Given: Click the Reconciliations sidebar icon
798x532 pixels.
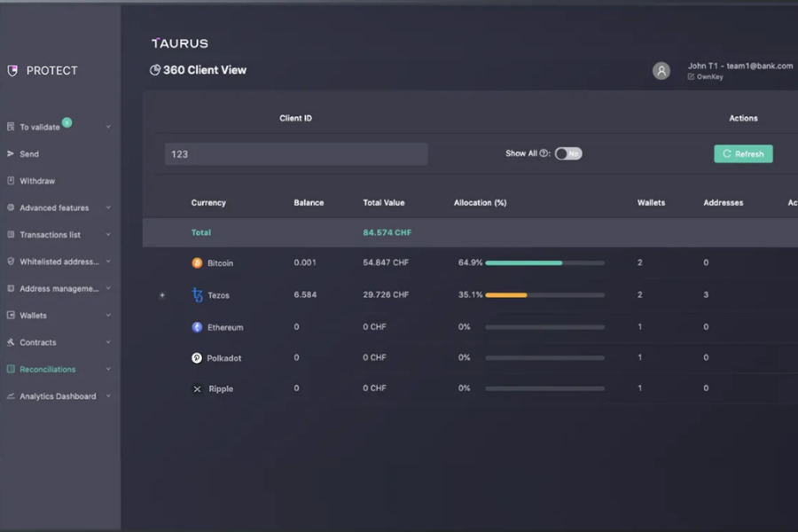Looking at the screenshot, I should pyautogui.click(x=11, y=369).
